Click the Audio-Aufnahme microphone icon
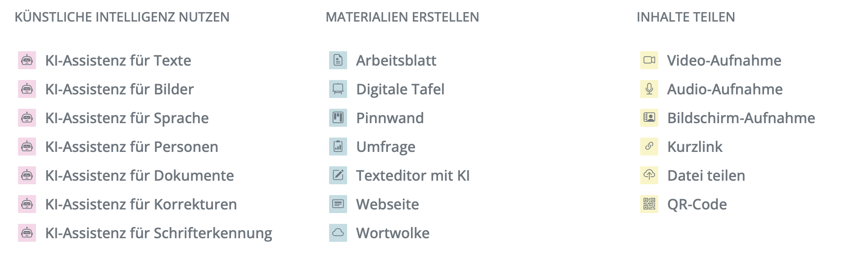The image size is (868, 258). (x=649, y=89)
